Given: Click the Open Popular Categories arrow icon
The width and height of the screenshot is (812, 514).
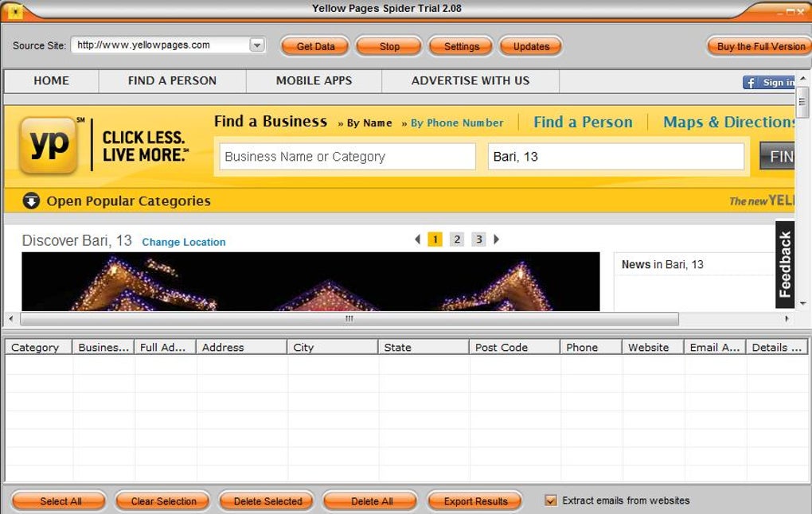Looking at the screenshot, I should pos(31,201).
